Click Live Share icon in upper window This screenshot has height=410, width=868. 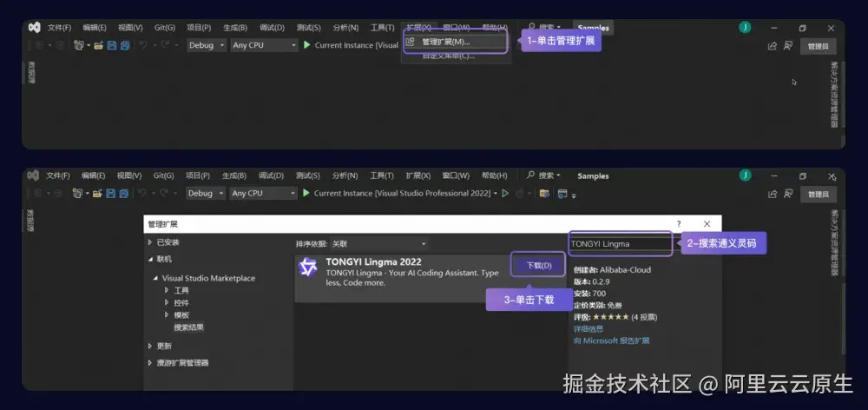[x=773, y=46]
